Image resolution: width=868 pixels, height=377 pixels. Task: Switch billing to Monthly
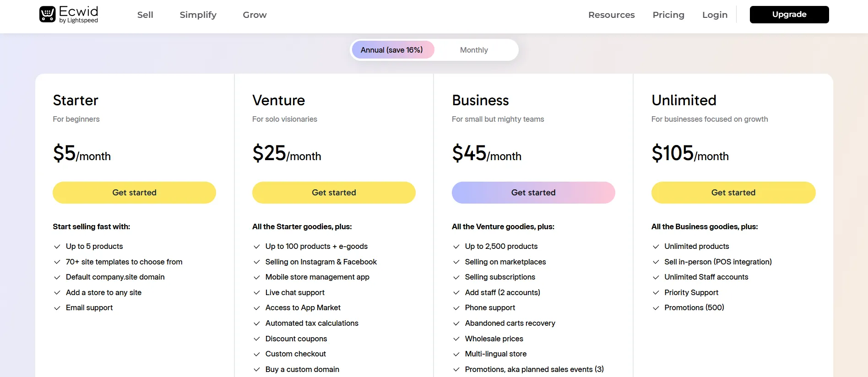pos(474,50)
